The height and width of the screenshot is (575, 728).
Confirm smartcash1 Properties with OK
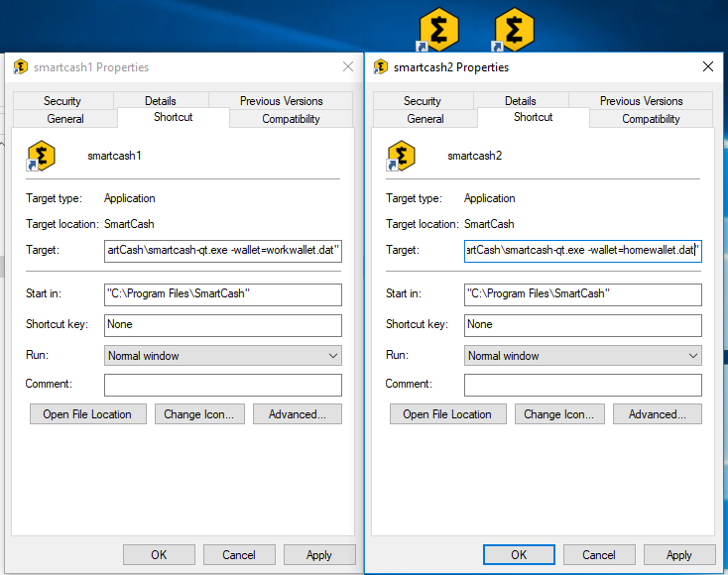pos(159,554)
